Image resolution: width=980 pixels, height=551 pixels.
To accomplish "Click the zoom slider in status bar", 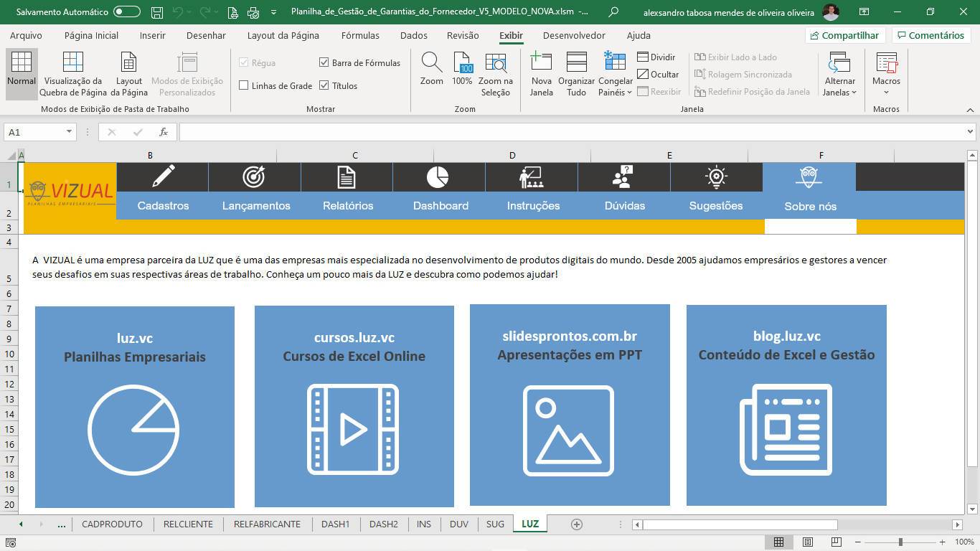I will tap(900, 542).
